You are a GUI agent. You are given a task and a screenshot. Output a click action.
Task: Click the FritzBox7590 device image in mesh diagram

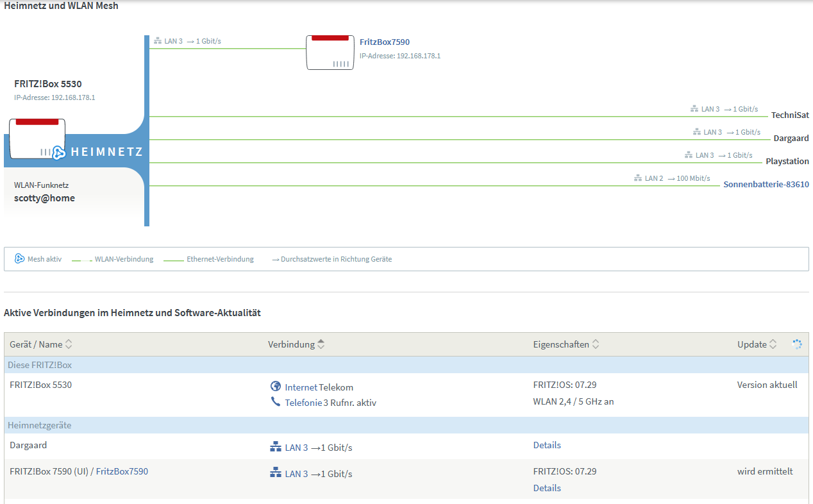(330, 53)
